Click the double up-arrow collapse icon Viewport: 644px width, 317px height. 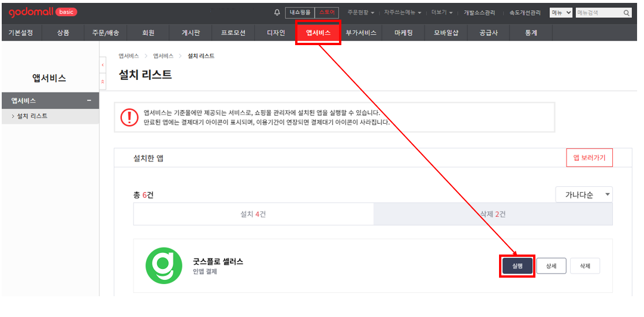103,82
